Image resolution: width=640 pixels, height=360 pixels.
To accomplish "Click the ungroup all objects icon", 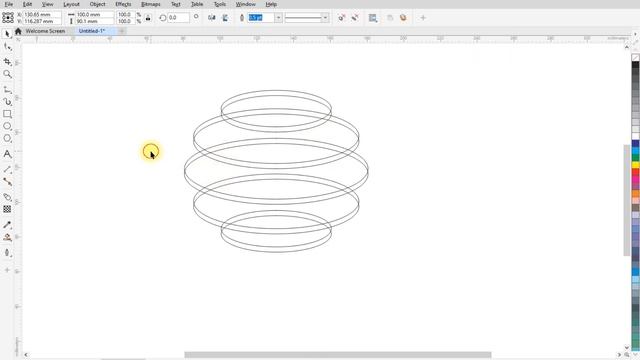I will pyautogui.click(x=355, y=18).
